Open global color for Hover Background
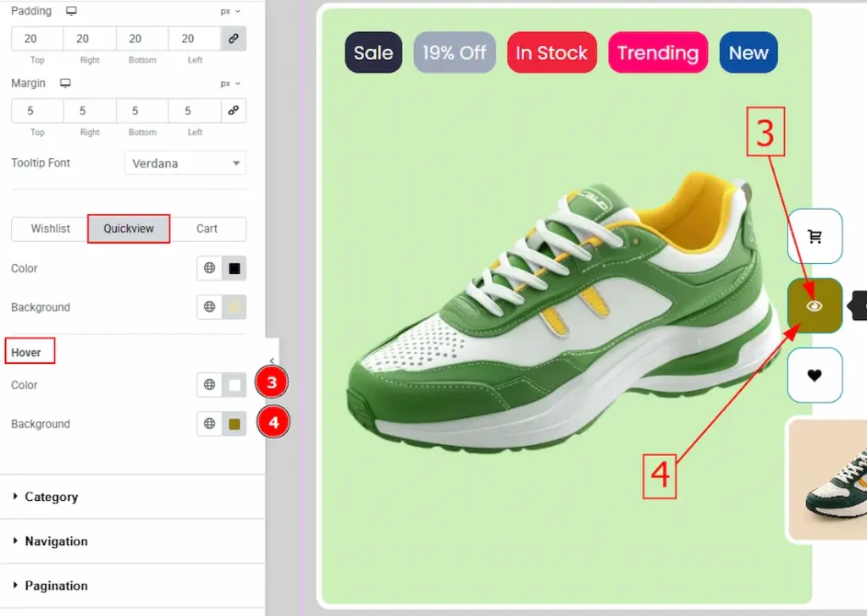 [x=209, y=424]
